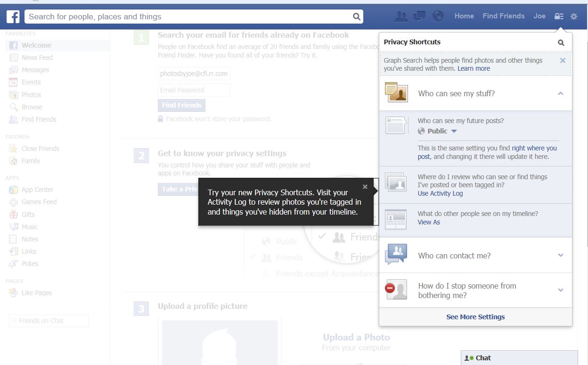This screenshot has width=588, height=365.
Task: Click the Upload a Photo link
Action: pyautogui.click(x=356, y=337)
